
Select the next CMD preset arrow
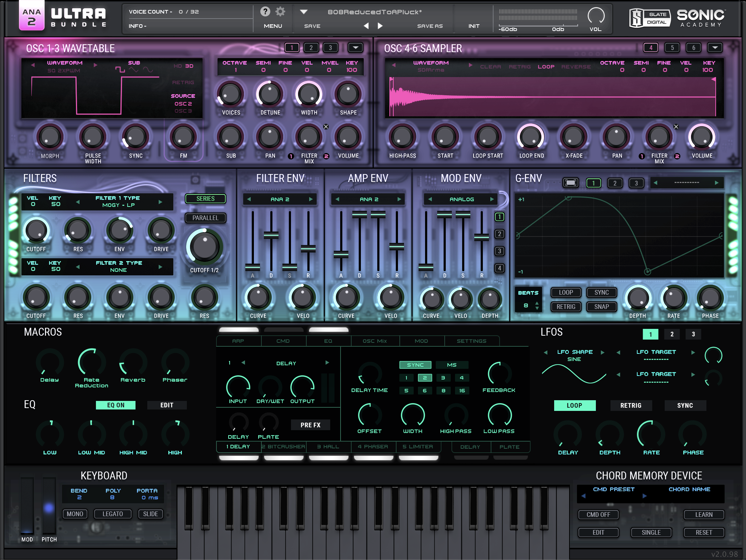pyautogui.click(x=644, y=496)
